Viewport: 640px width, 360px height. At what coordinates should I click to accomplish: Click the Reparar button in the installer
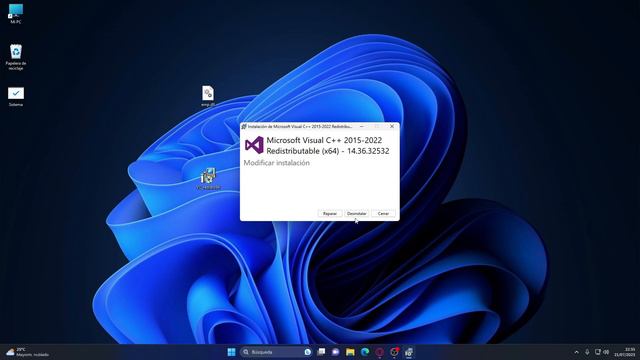pyautogui.click(x=330, y=213)
